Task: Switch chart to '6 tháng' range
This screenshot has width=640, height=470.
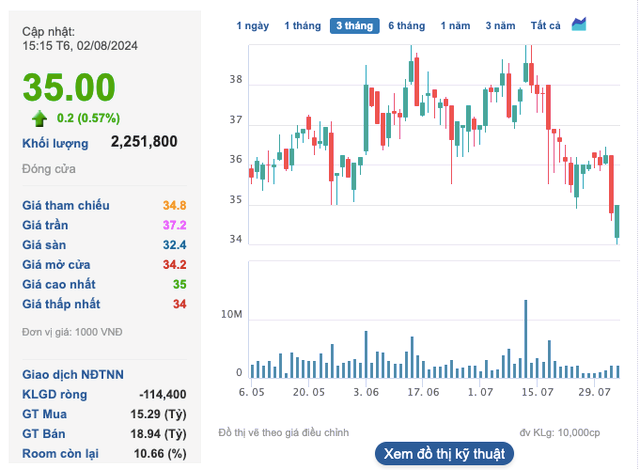Action: tap(406, 26)
